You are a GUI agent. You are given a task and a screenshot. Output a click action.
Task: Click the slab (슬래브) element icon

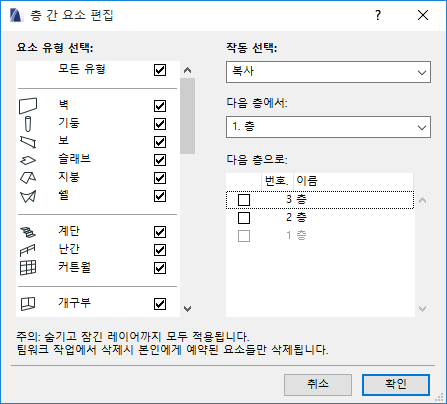coord(28,160)
